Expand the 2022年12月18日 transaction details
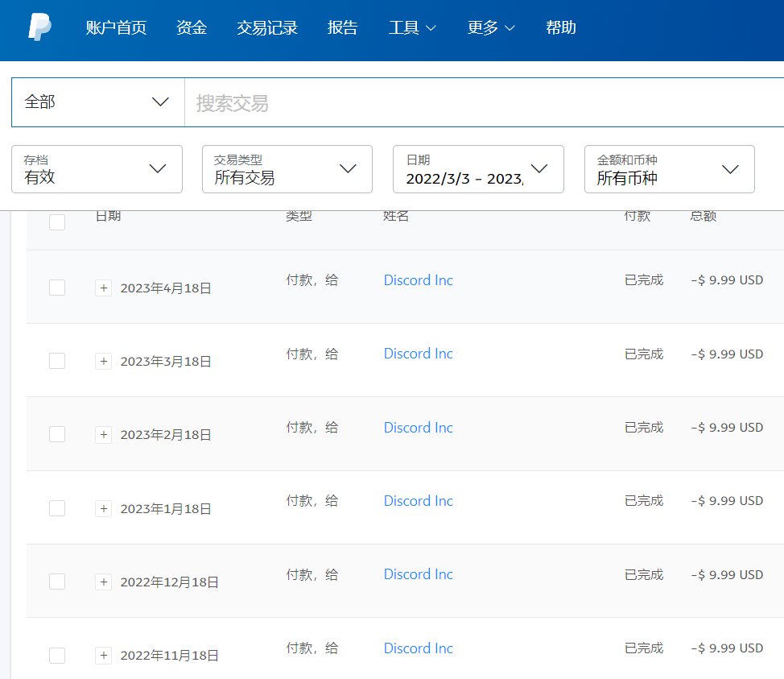784x679 pixels. (x=104, y=582)
